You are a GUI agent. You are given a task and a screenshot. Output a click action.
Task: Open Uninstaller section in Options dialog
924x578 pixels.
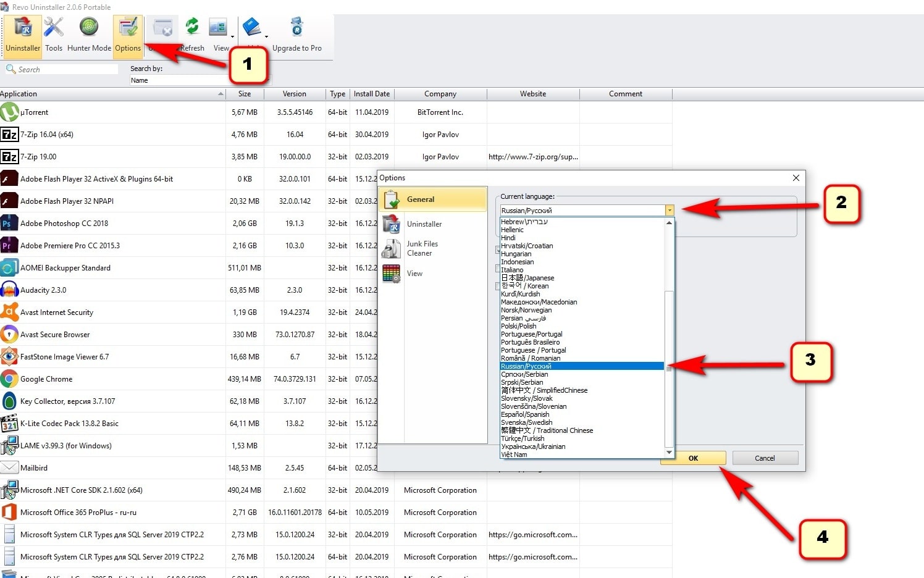pos(434,224)
